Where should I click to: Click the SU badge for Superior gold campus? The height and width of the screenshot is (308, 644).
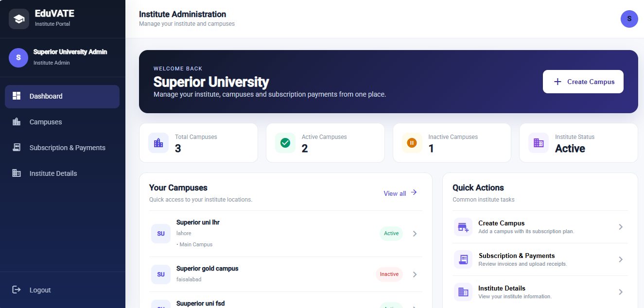click(161, 274)
